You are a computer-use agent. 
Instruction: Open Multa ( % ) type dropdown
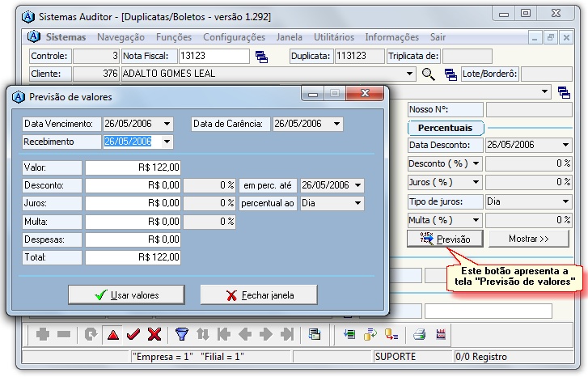(x=476, y=220)
